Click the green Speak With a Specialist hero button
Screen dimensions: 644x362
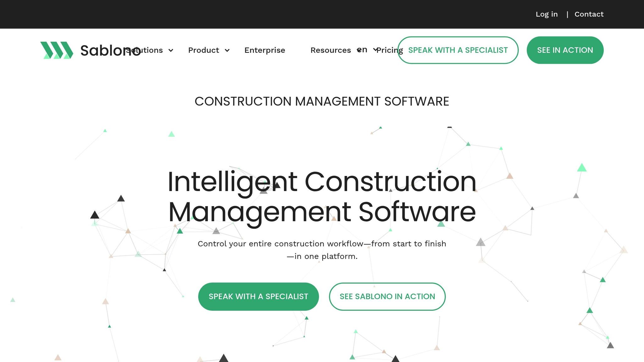(x=258, y=297)
